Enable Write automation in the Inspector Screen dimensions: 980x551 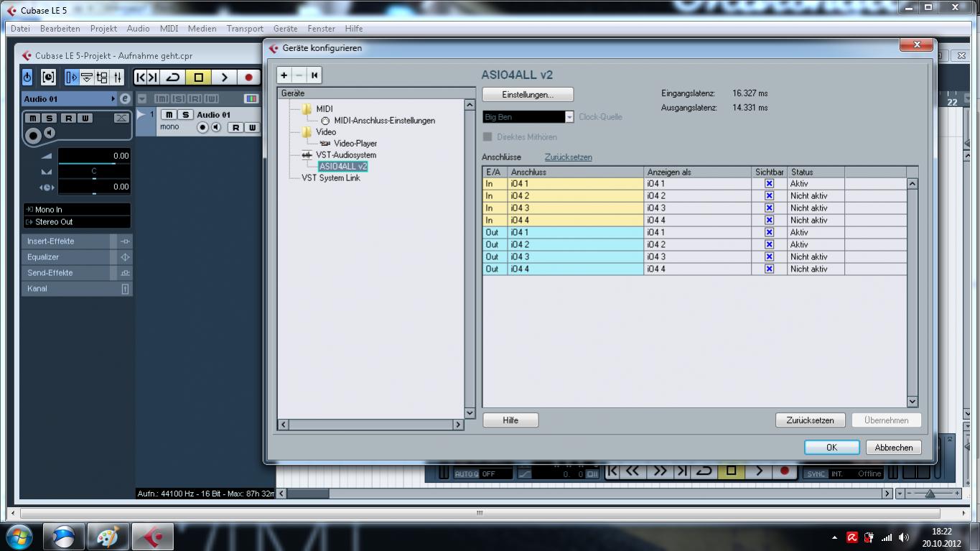coord(85,118)
